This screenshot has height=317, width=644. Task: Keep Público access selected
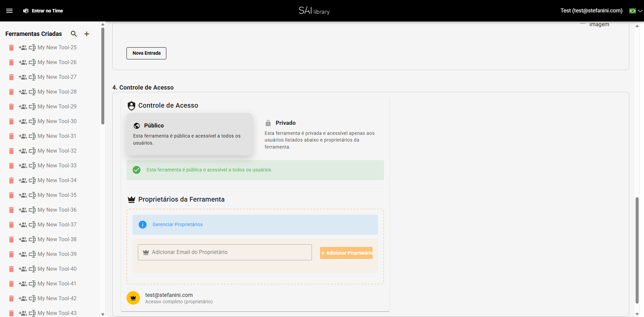click(x=190, y=134)
